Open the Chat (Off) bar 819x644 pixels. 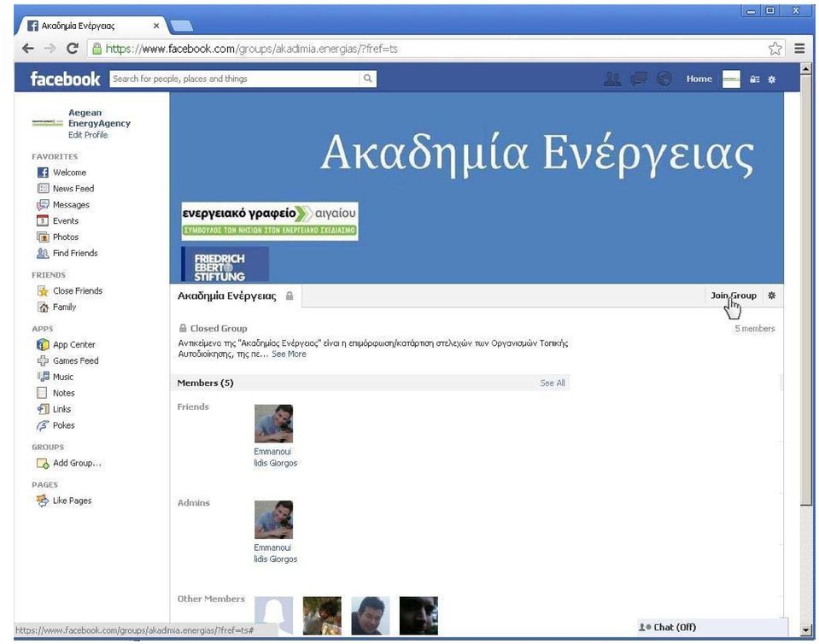coord(712,627)
